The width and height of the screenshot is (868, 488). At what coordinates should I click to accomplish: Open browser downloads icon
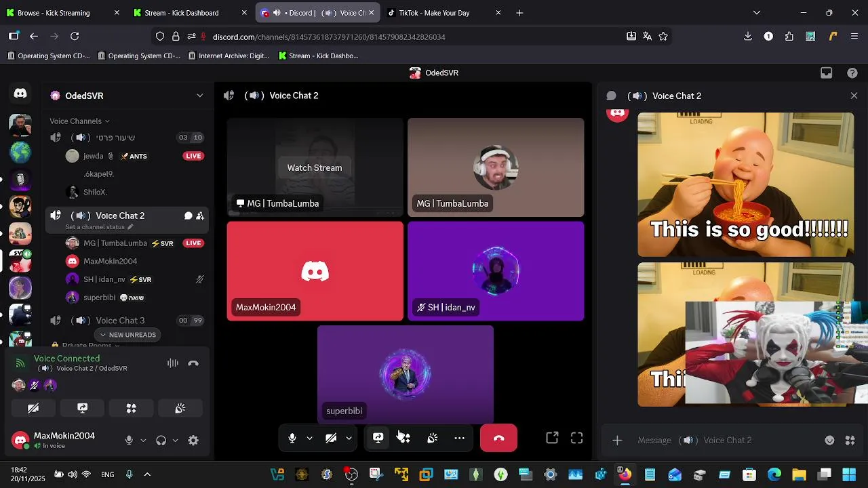[x=748, y=37]
